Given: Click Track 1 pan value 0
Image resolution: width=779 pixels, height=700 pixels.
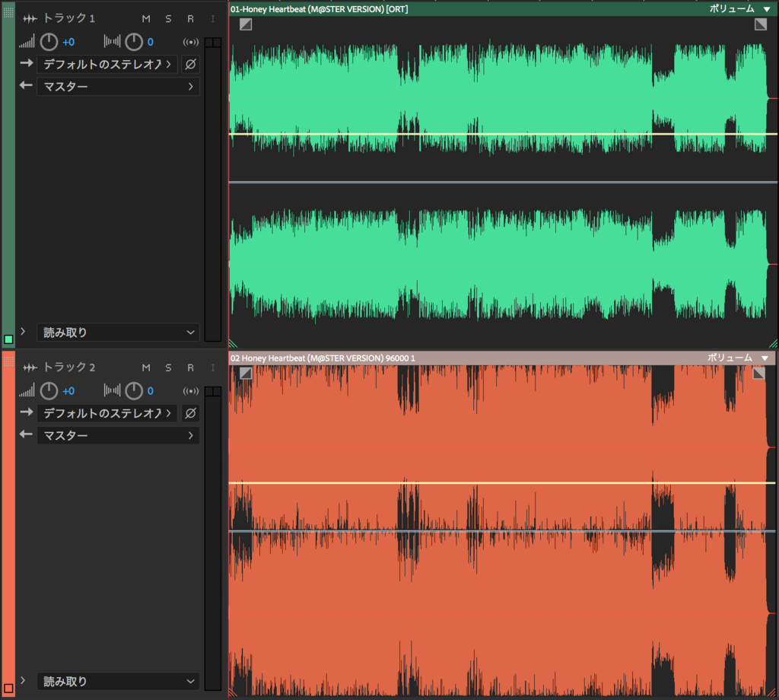Looking at the screenshot, I should pyautogui.click(x=151, y=43).
